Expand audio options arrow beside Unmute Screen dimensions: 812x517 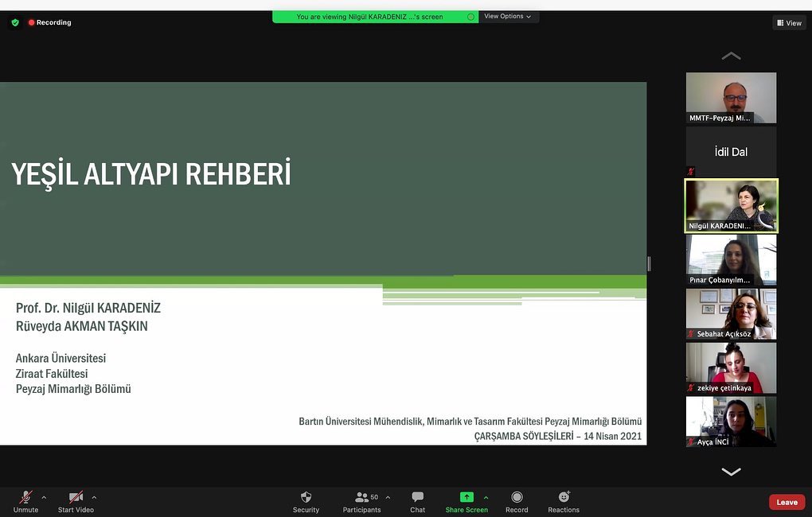44,497
